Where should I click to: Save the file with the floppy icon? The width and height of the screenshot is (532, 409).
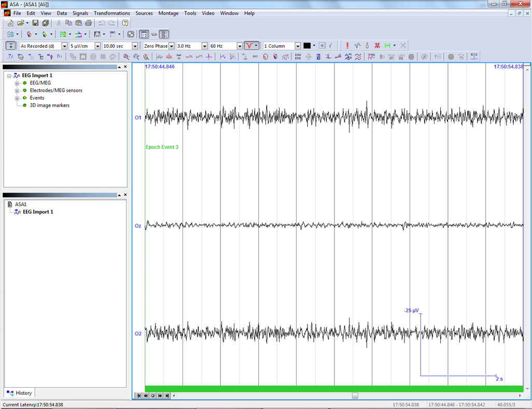pyautogui.click(x=35, y=23)
